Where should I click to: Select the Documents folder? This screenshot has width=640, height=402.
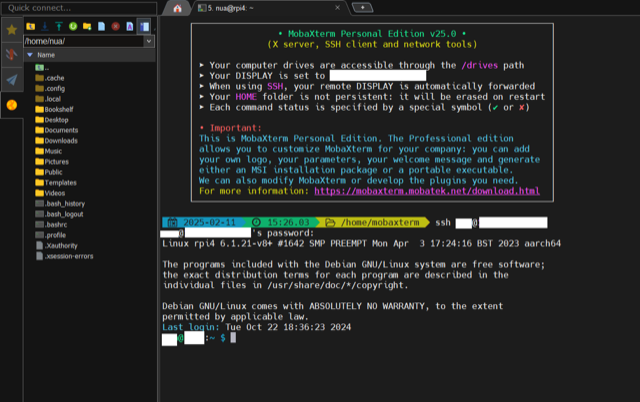click(x=57, y=130)
